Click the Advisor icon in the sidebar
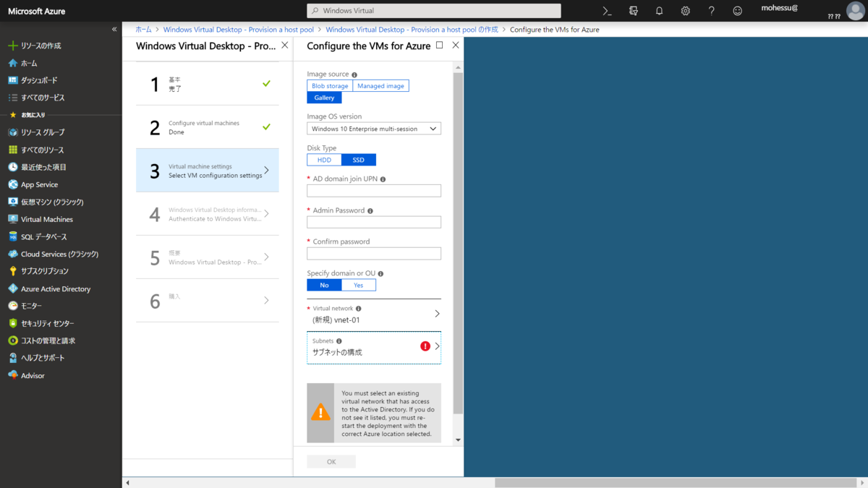 point(12,375)
